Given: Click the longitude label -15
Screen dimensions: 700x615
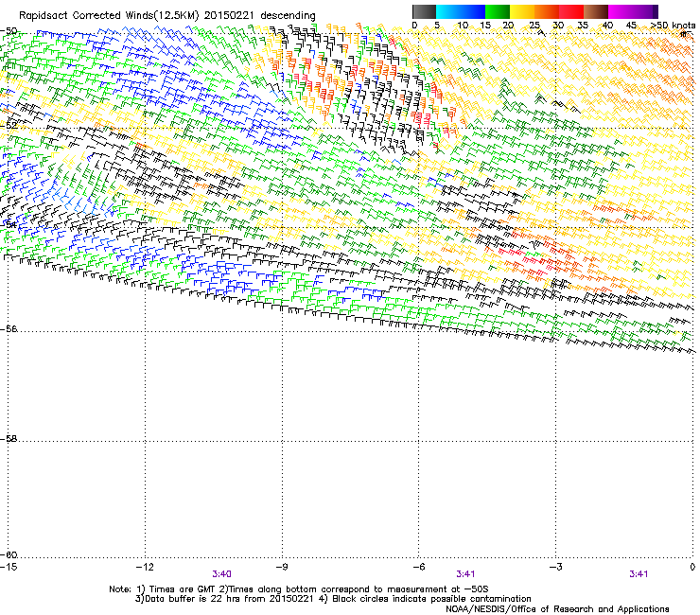Looking at the screenshot, I should point(9,567).
